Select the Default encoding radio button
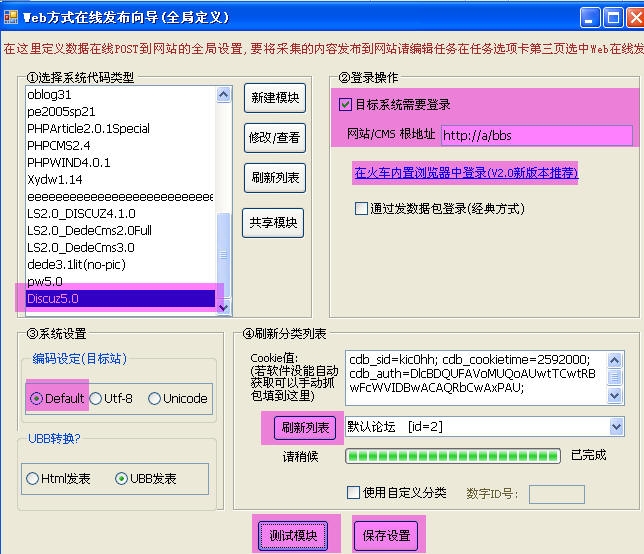Viewport: 644px width, 554px height. [x=37, y=398]
